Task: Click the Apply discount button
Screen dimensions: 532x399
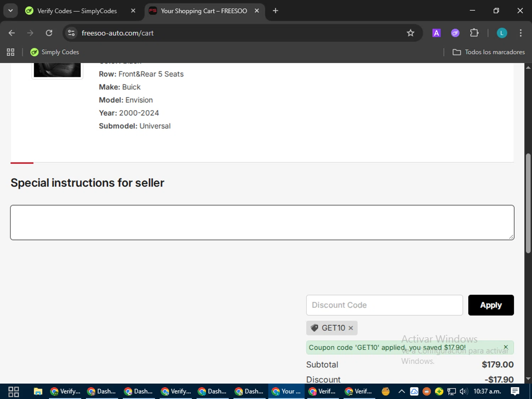Action: point(491,305)
